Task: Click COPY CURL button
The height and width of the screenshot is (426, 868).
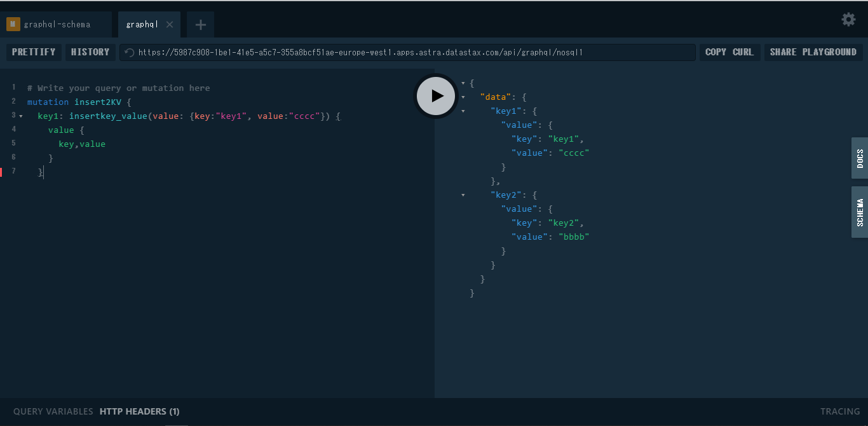Action: coord(729,52)
